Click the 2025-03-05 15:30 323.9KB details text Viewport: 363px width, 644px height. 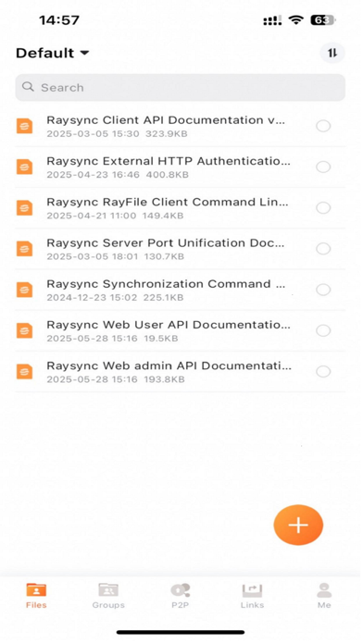coord(118,134)
